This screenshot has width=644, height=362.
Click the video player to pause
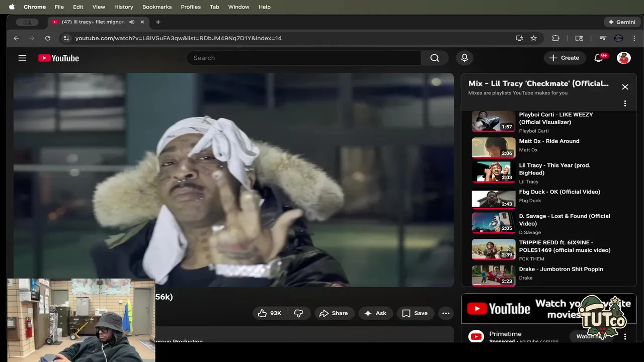233,180
